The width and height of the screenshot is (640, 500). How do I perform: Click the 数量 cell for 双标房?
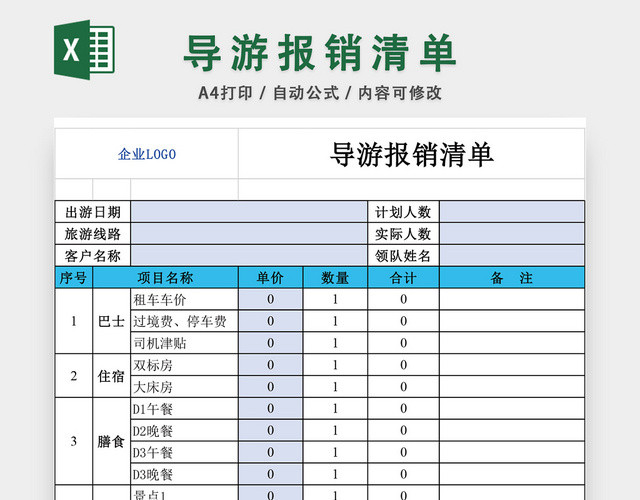click(335, 365)
